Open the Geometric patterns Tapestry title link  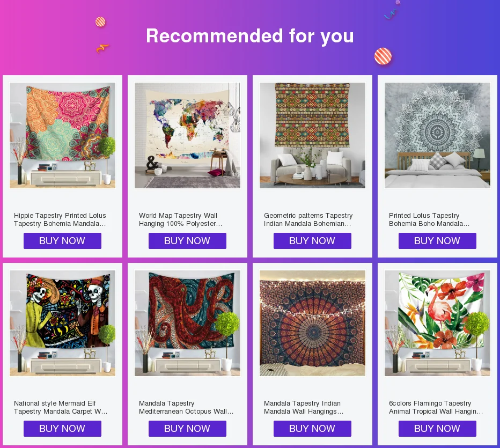(x=308, y=219)
